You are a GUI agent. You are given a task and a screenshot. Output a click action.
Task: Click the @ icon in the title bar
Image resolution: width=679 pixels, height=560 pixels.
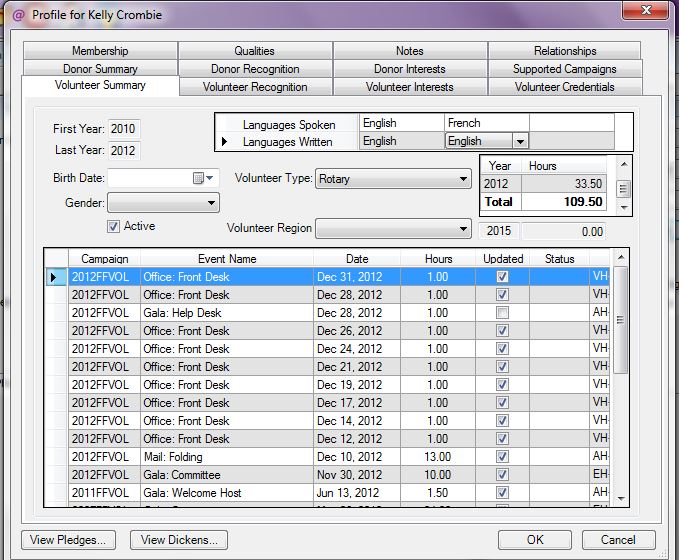click(18, 15)
